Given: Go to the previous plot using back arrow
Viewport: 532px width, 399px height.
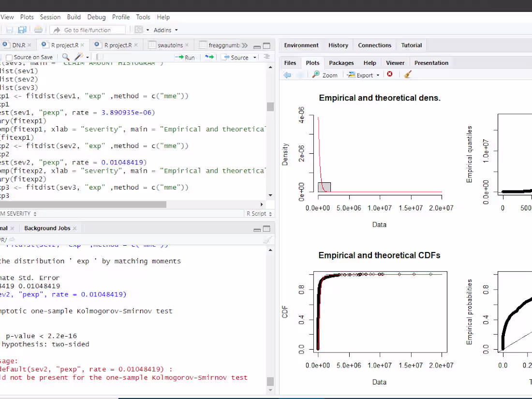Looking at the screenshot, I should [x=287, y=75].
